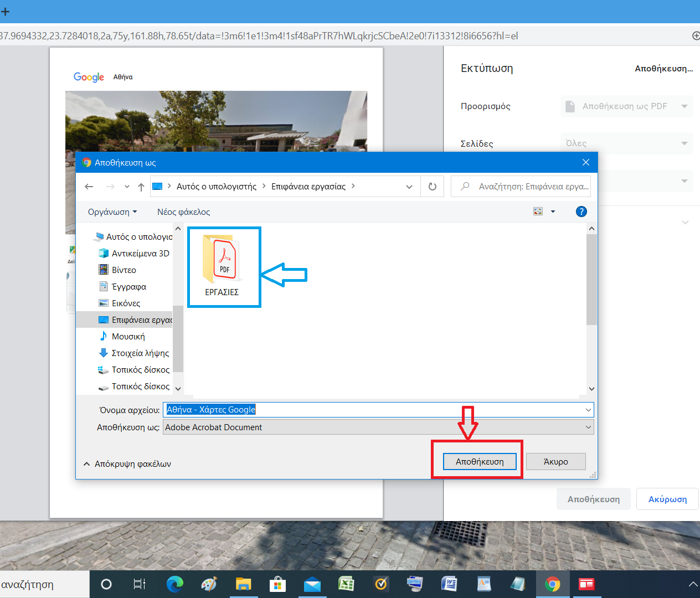Open the dialog help question mark
This screenshot has height=598, width=700.
(581, 212)
